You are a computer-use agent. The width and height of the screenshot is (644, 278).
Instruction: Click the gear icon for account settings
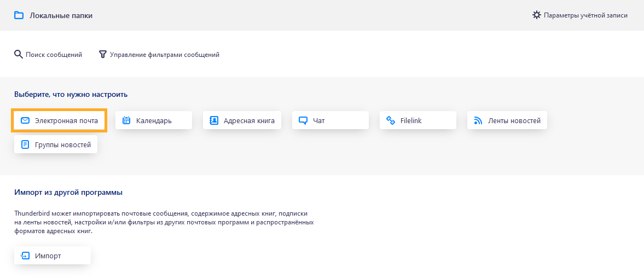pyautogui.click(x=536, y=15)
